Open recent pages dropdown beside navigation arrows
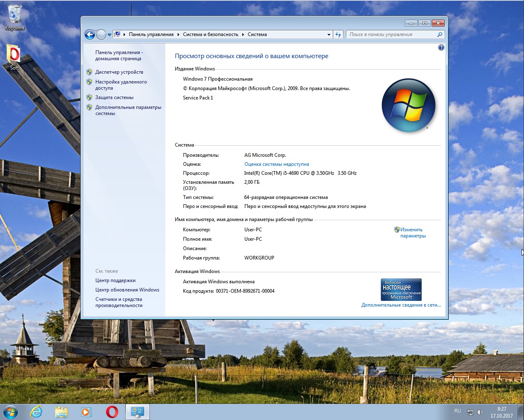The image size is (524, 420). click(109, 35)
